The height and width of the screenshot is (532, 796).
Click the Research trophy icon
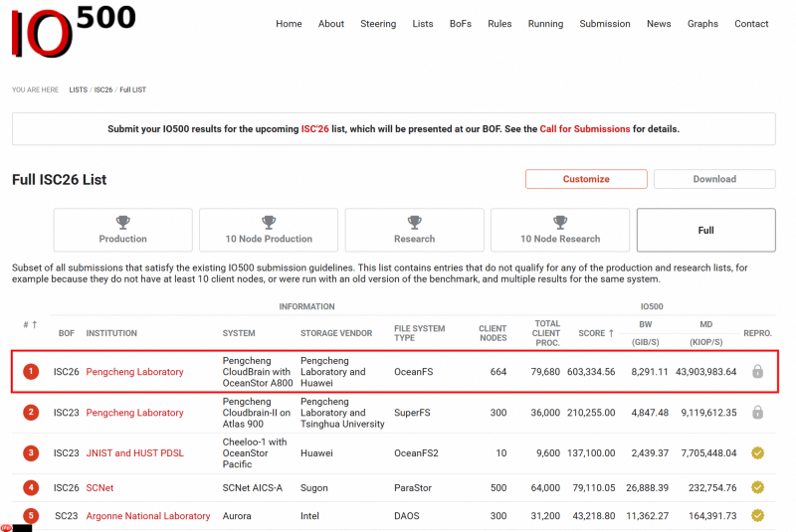(x=414, y=222)
